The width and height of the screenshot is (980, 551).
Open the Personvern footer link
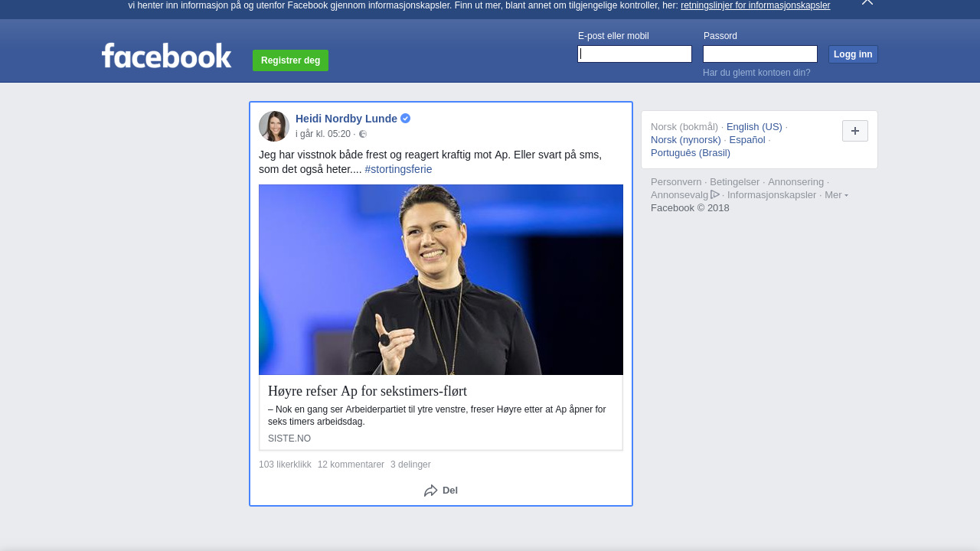point(676,182)
